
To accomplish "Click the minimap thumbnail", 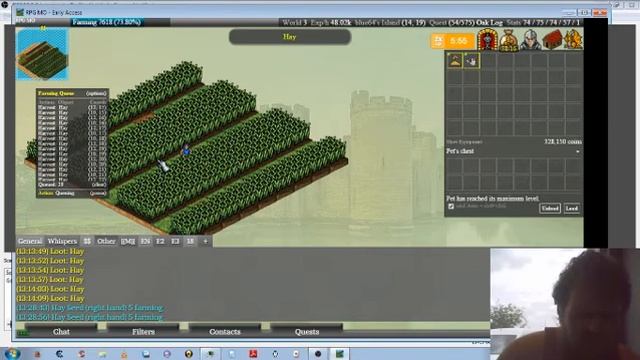I will 42,54.
